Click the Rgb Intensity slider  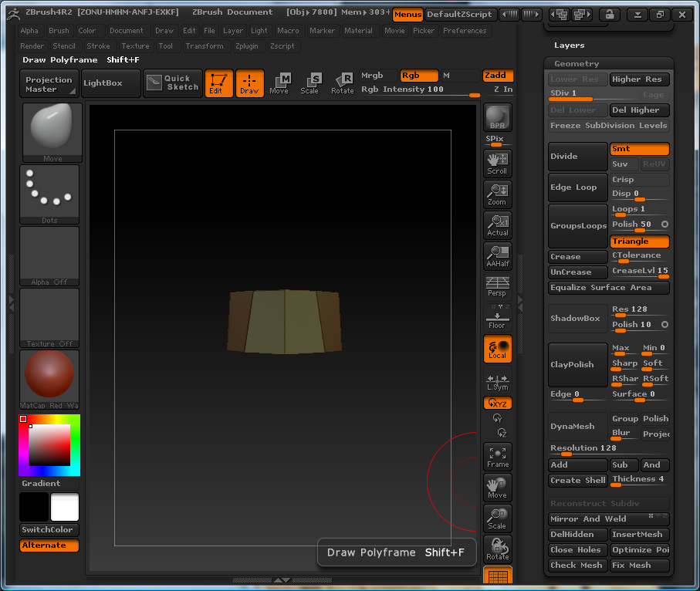pyautogui.click(x=421, y=90)
